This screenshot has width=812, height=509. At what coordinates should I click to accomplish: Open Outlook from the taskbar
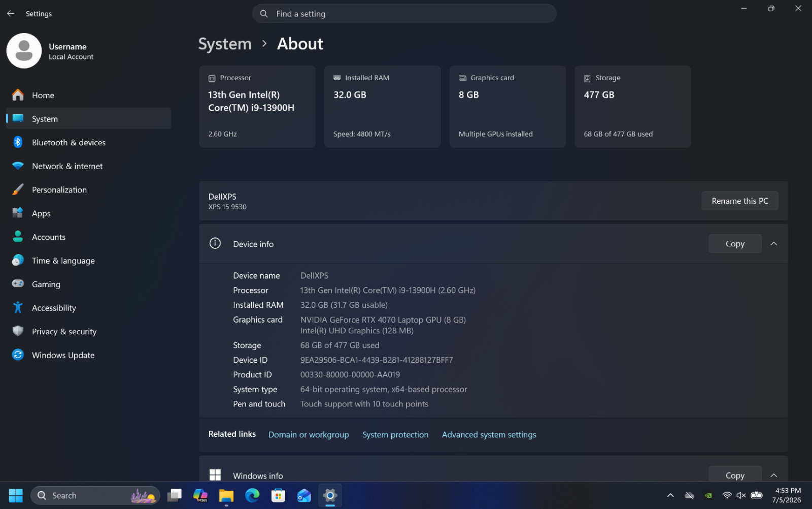pyautogui.click(x=304, y=495)
